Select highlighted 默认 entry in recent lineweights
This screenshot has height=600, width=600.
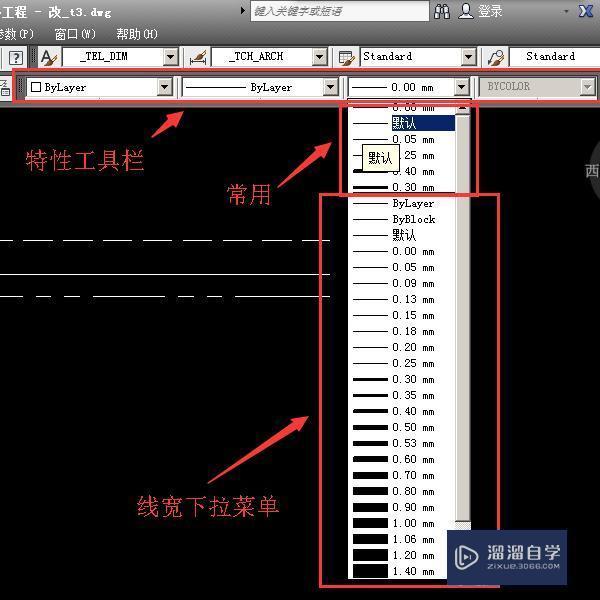[x=404, y=123]
